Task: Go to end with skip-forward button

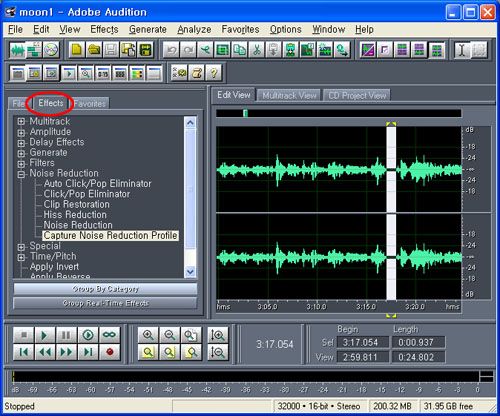Action: point(88,352)
